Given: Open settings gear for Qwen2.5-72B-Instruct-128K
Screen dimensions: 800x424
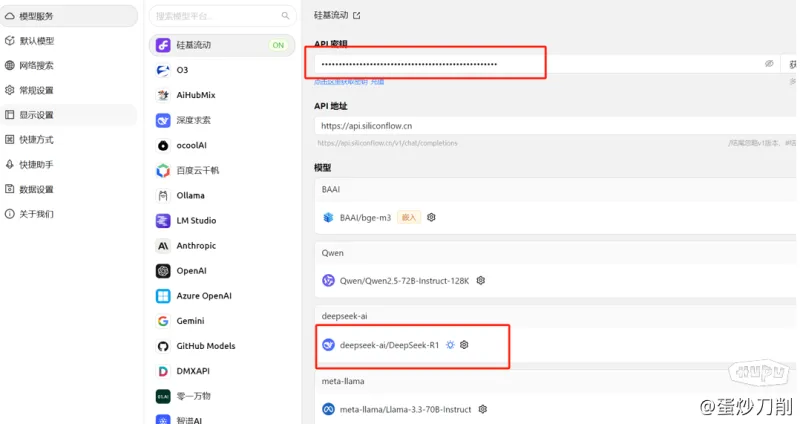Looking at the screenshot, I should coord(481,281).
